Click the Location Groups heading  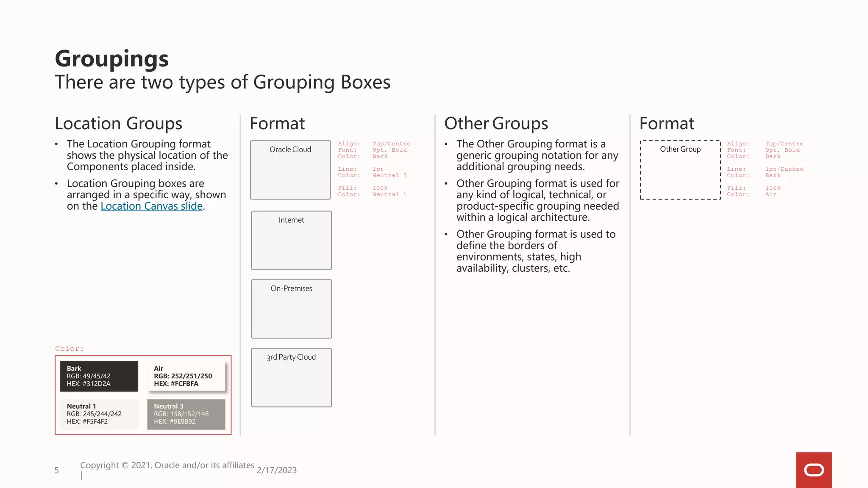[119, 124]
